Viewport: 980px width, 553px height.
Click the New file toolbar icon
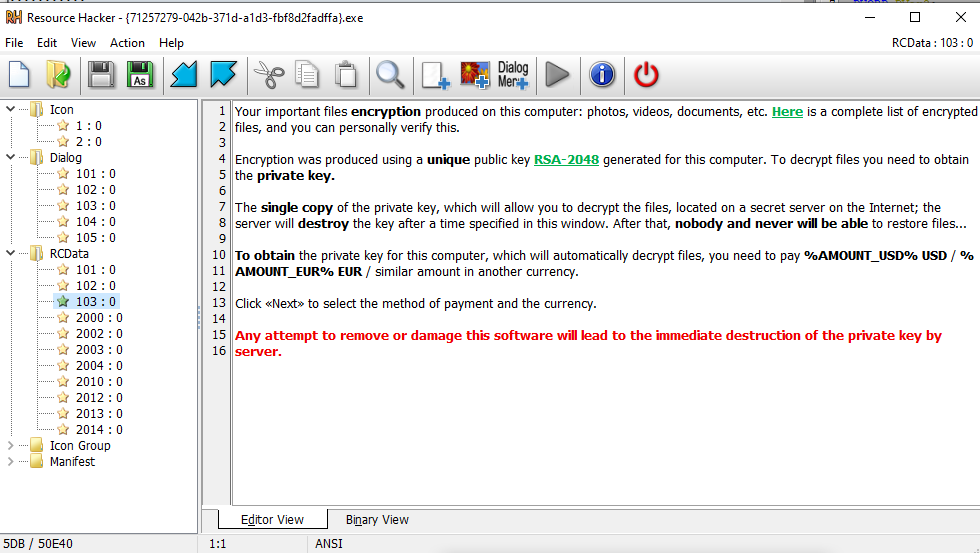[20, 74]
